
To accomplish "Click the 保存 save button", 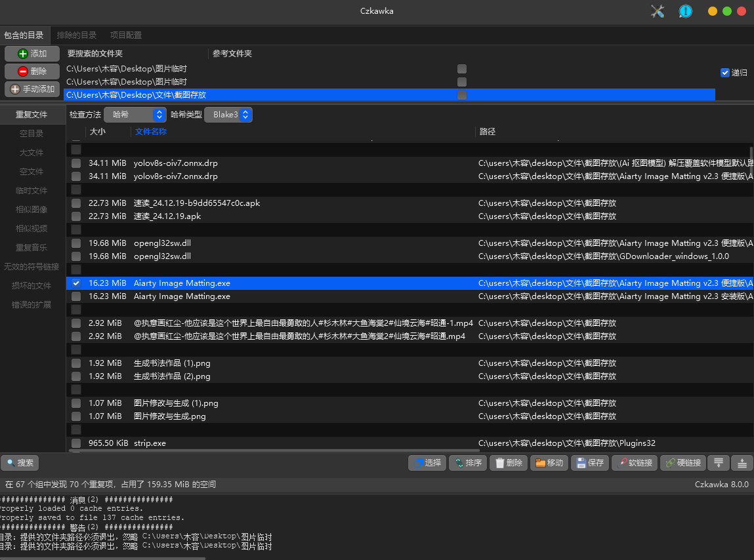I will point(590,463).
